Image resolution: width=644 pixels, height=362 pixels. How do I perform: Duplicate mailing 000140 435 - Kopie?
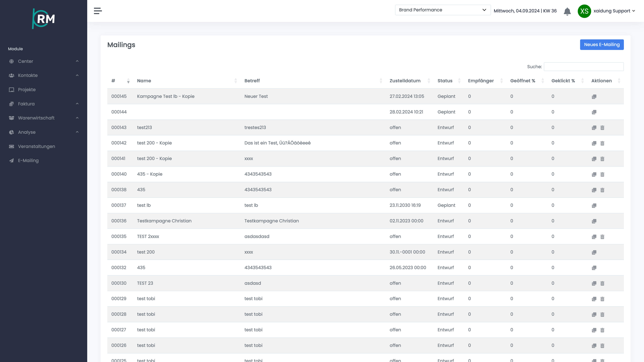coord(594,174)
